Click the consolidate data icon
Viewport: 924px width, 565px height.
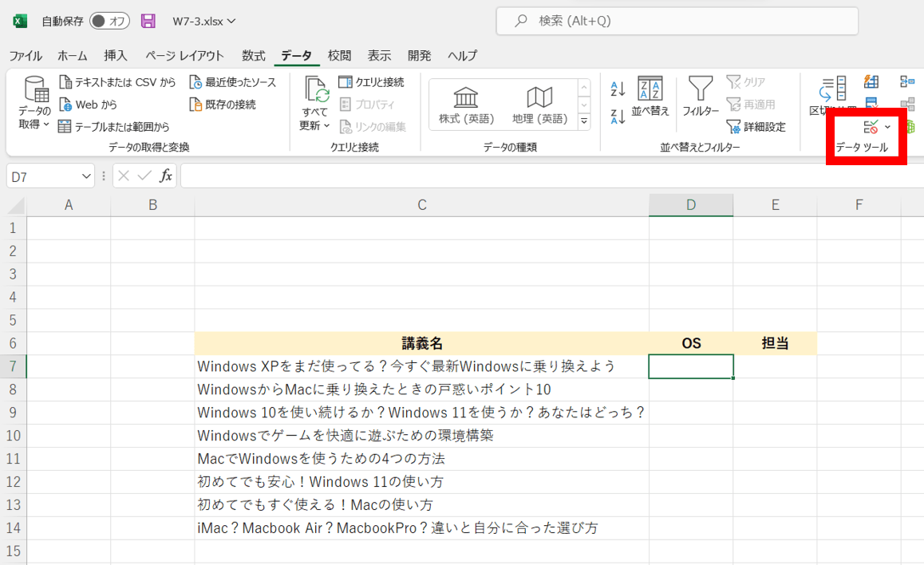coord(907,82)
